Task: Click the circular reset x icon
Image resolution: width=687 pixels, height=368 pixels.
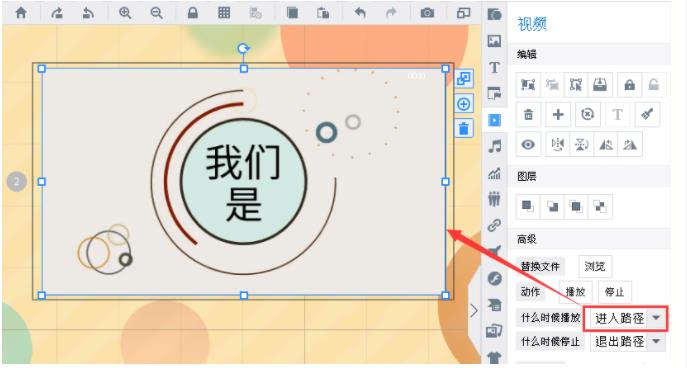Action: click(x=587, y=114)
